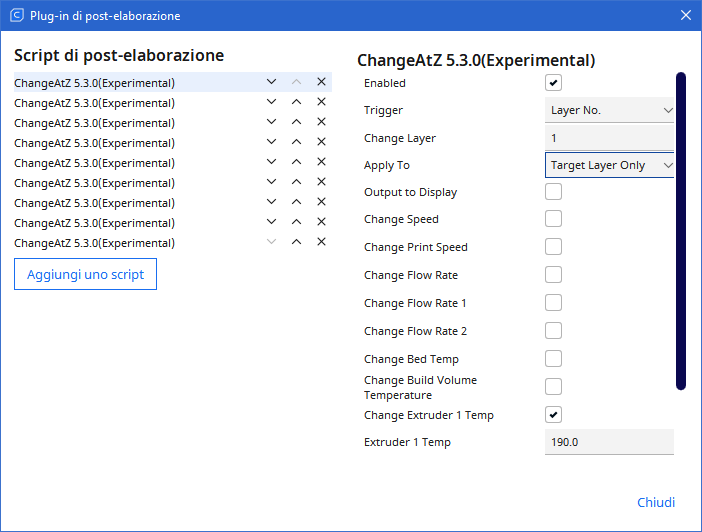This screenshot has height=532, width=702.
Task: Disable Change Extruder 1 Temp checkbox
Action: (x=553, y=415)
